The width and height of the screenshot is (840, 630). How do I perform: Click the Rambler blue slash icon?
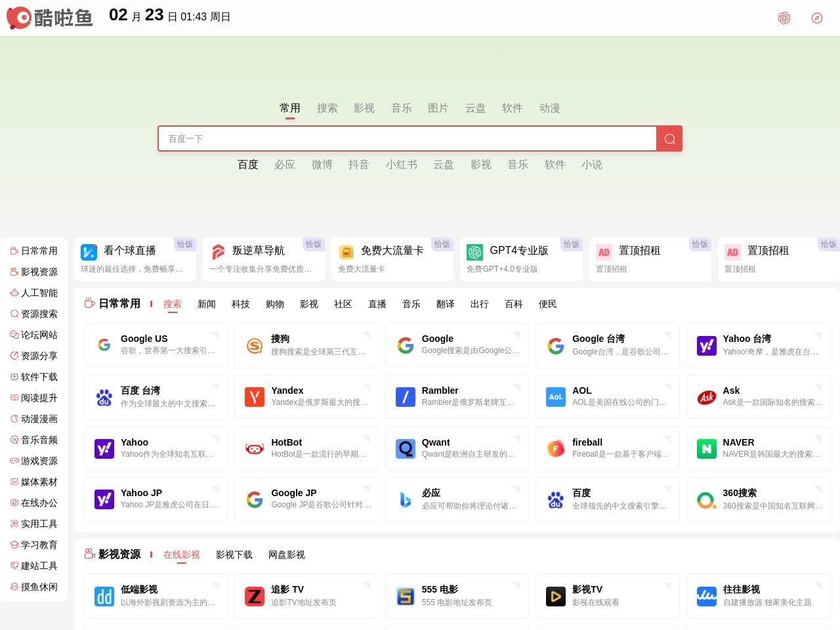point(406,396)
